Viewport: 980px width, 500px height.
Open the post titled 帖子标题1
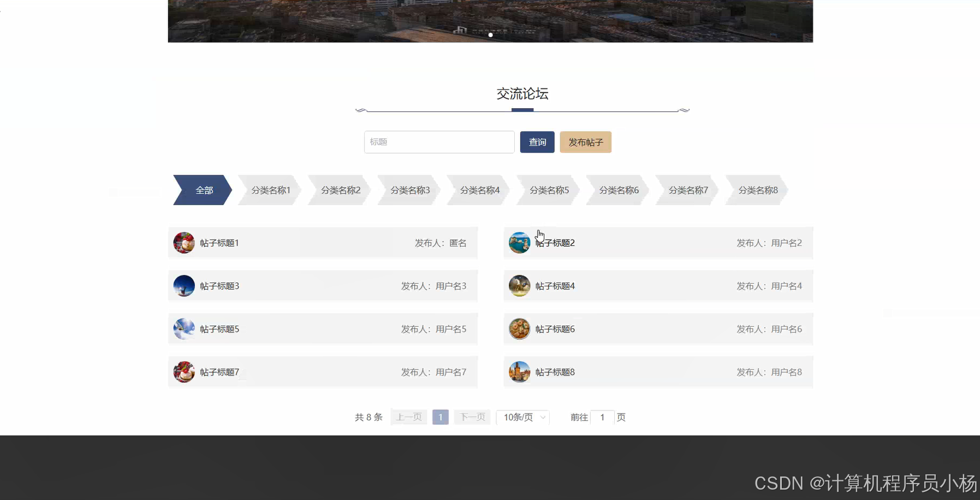(x=219, y=243)
